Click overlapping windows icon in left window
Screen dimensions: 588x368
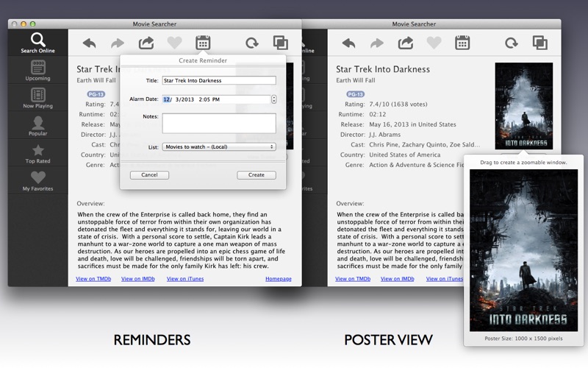[281, 43]
